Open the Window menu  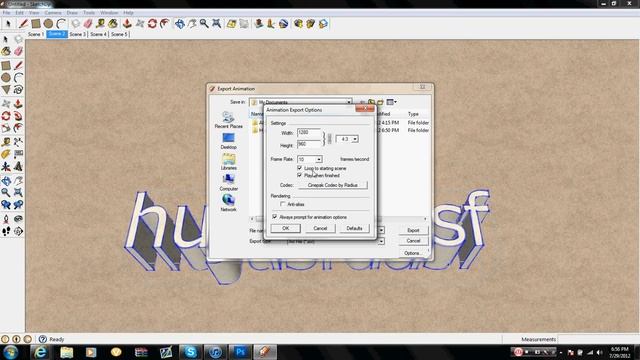pos(109,13)
